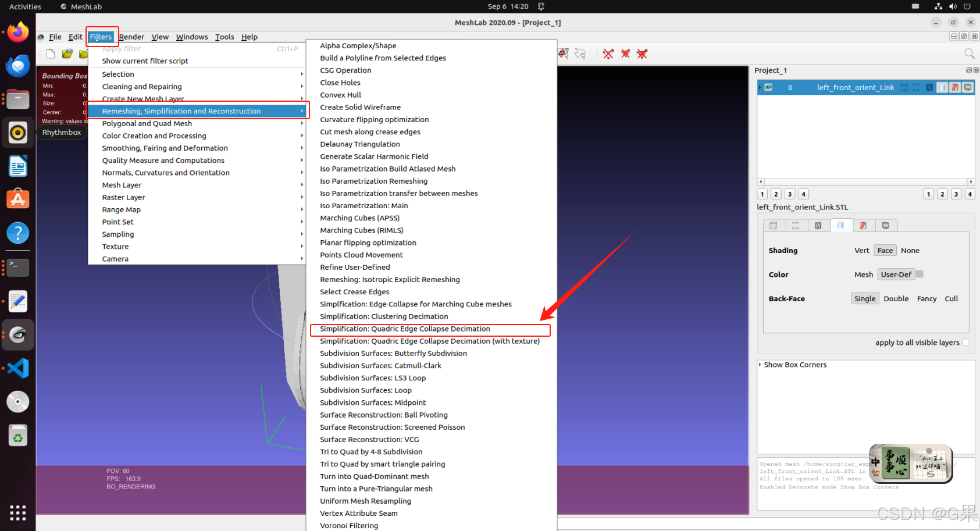Image resolution: width=980 pixels, height=531 pixels.
Task: Choose Simplification: Clustering Decimation
Action: 431,317
